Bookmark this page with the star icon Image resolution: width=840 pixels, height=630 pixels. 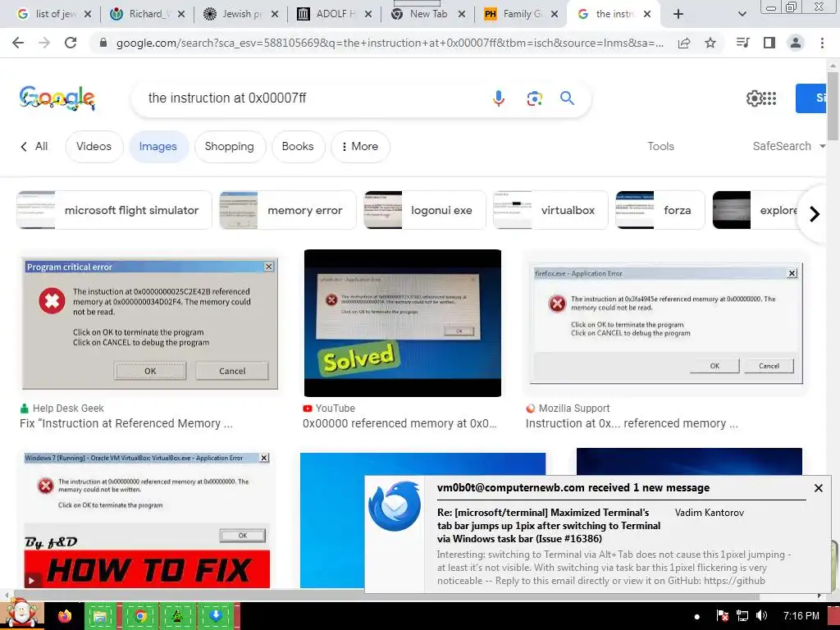coord(710,43)
